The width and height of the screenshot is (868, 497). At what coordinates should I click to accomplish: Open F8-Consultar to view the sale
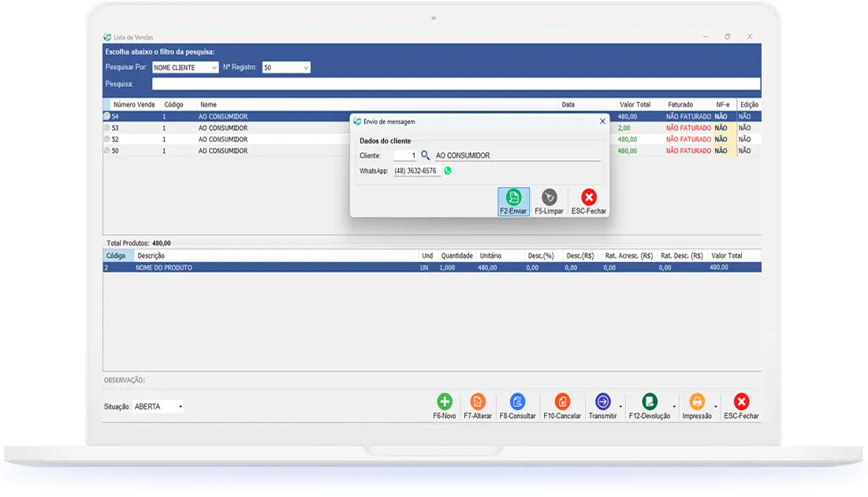(517, 402)
